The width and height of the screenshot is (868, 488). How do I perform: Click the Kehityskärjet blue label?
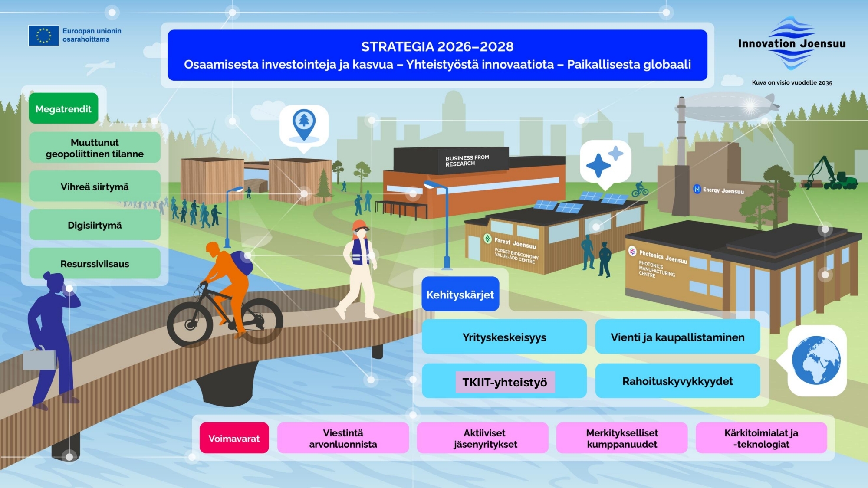point(460,294)
